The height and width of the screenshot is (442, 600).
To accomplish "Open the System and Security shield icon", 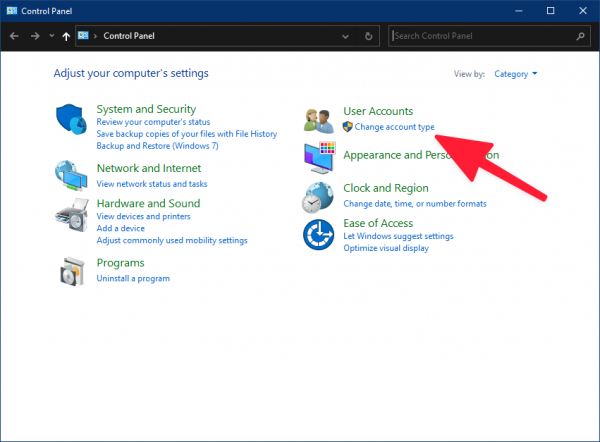I will (72, 119).
